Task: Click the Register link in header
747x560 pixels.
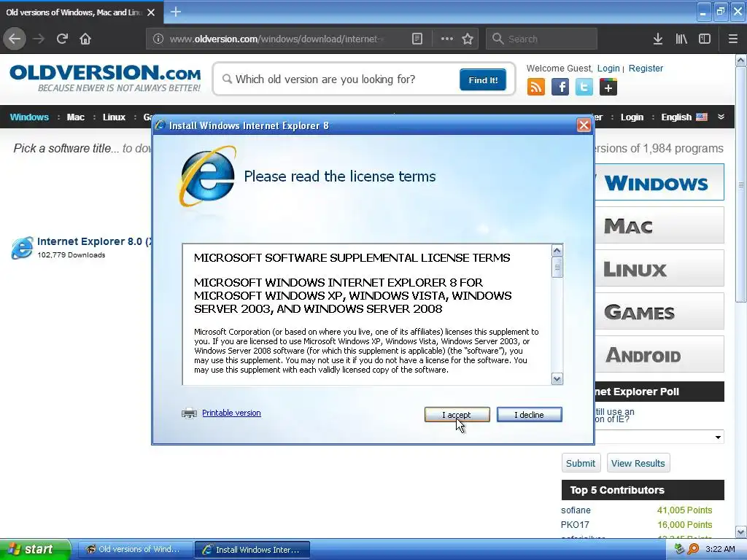Action: click(646, 68)
